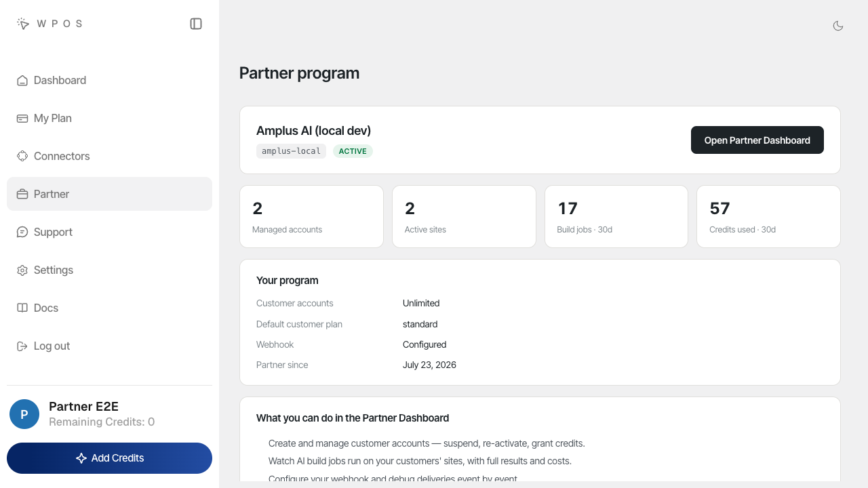Choose Log out in the sidebar
Screen dimensions: 868x488
(109, 346)
